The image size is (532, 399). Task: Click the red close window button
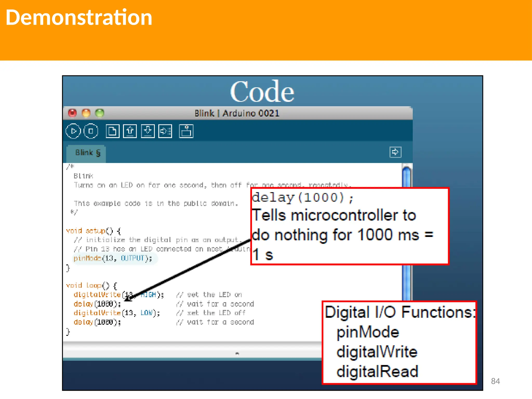click(72, 113)
